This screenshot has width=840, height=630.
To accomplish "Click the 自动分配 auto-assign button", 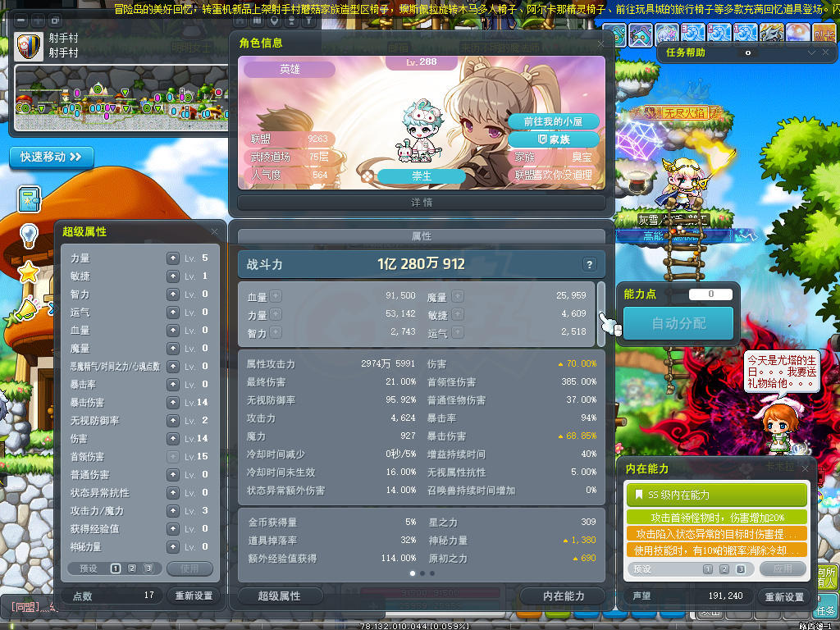I will (678, 323).
